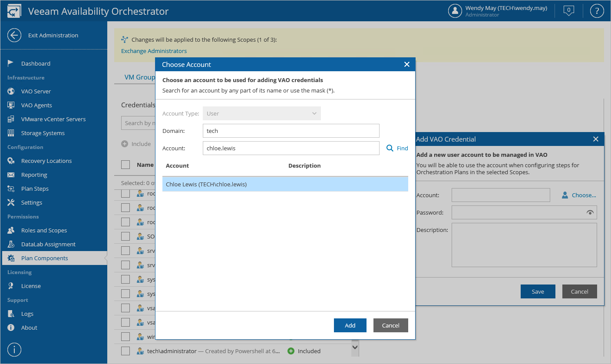Viewport: 611px width, 364px height.
Task: Click the user icon of tech\administrator row
Action: coord(140,351)
